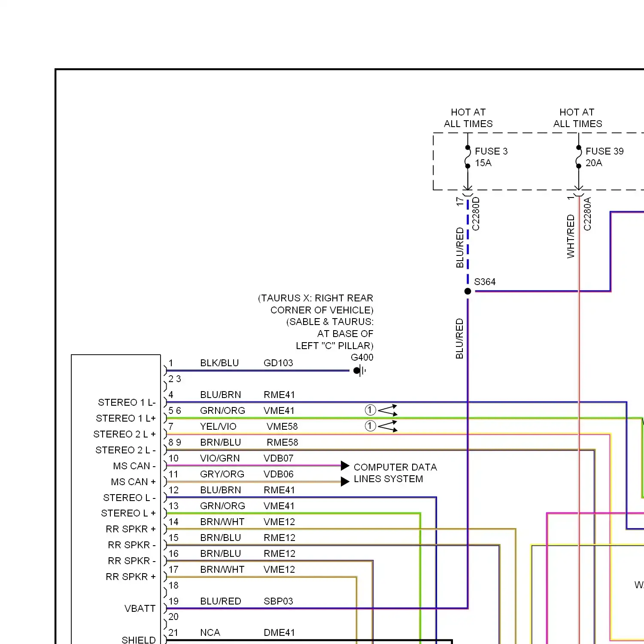Select the MS CAN + pin name
644x644 pixels.
pos(133,482)
